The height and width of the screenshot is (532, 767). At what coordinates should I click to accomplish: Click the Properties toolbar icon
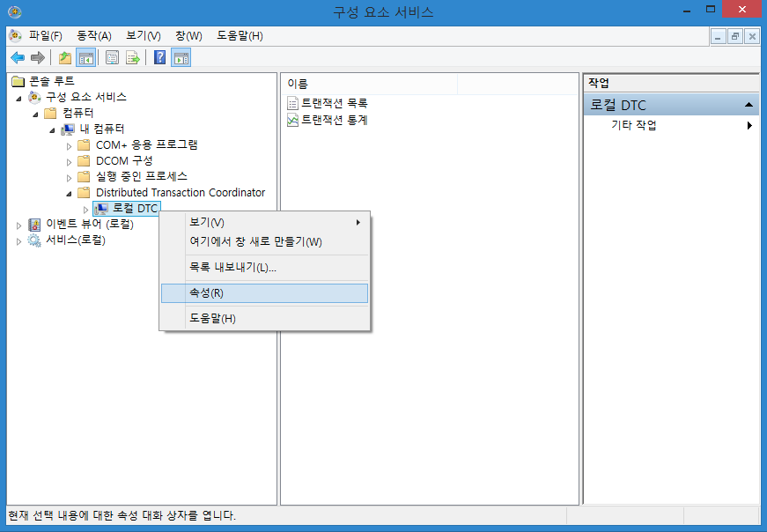[x=112, y=58]
